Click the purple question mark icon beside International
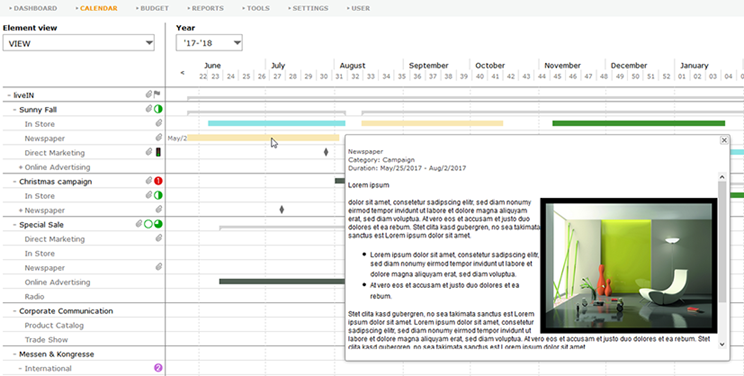 pyautogui.click(x=158, y=367)
